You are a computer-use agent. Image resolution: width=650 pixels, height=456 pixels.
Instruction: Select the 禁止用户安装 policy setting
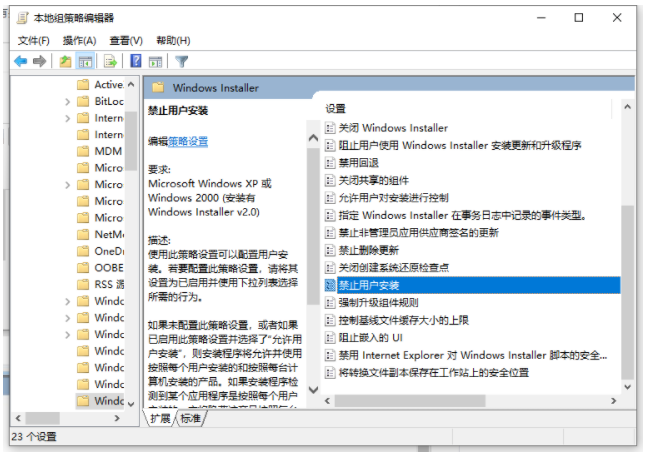[368, 285]
